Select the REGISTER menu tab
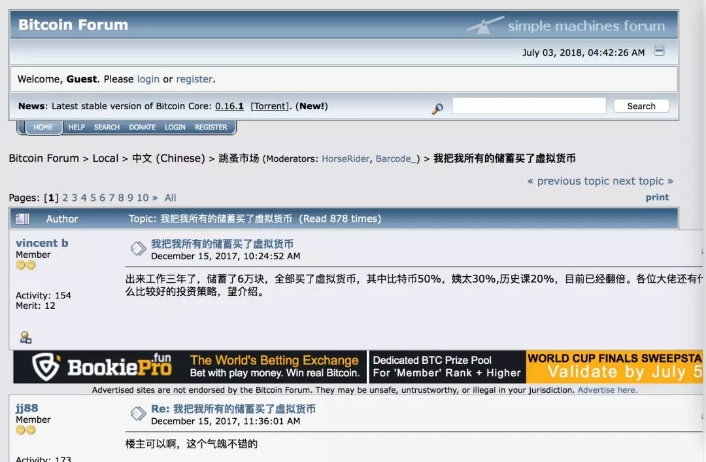The width and height of the screenshot is (706, 462). point(211,128)
